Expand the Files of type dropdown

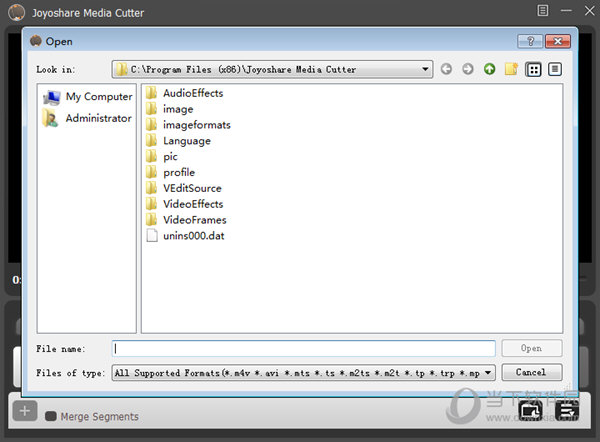coord(488,372)
